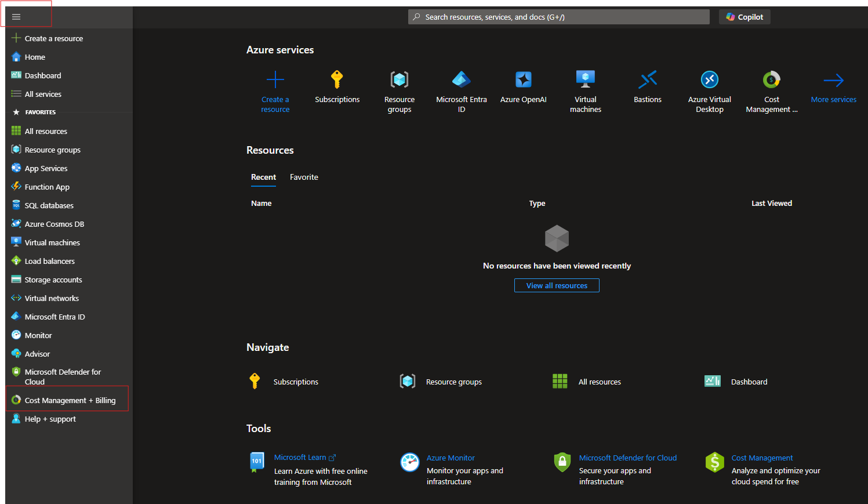This screenshot has height=504, width=868.
Task: Open Cost Management service tile
Action: [x=772, y=92]
